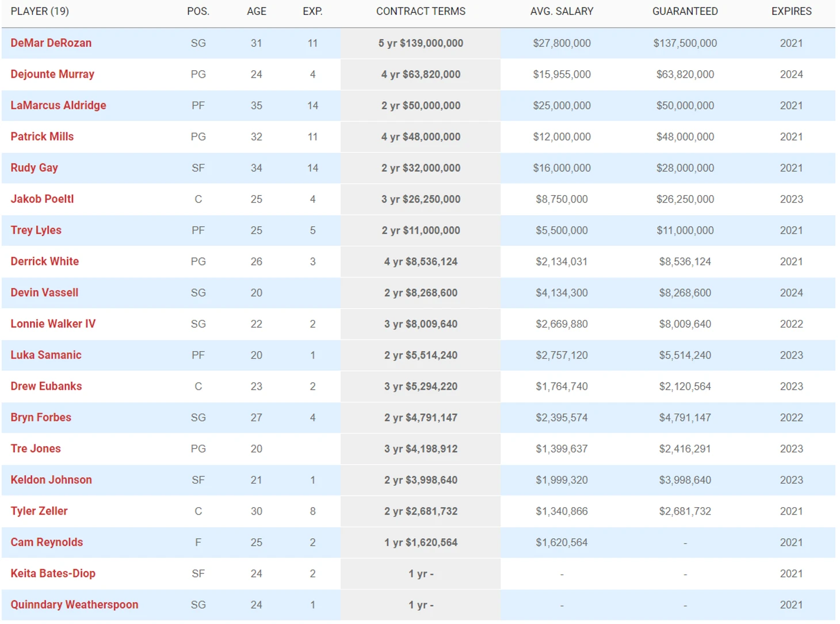Open the Trey Lyles player link
This screenshot has height=624, width=840.
point(36,230)
